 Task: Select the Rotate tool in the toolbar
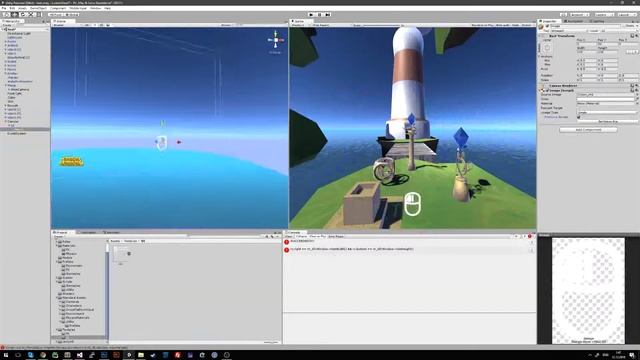(x=22, y=15)
